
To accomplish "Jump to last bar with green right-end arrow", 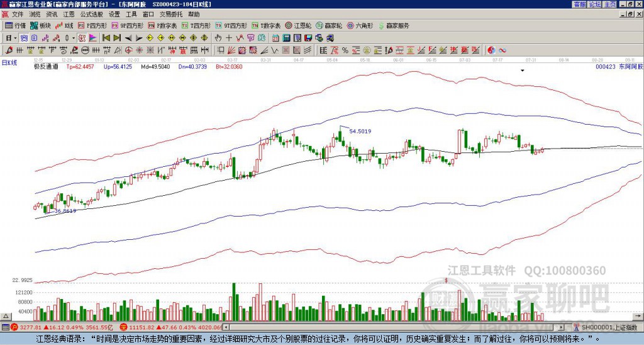I will point(117,38).
